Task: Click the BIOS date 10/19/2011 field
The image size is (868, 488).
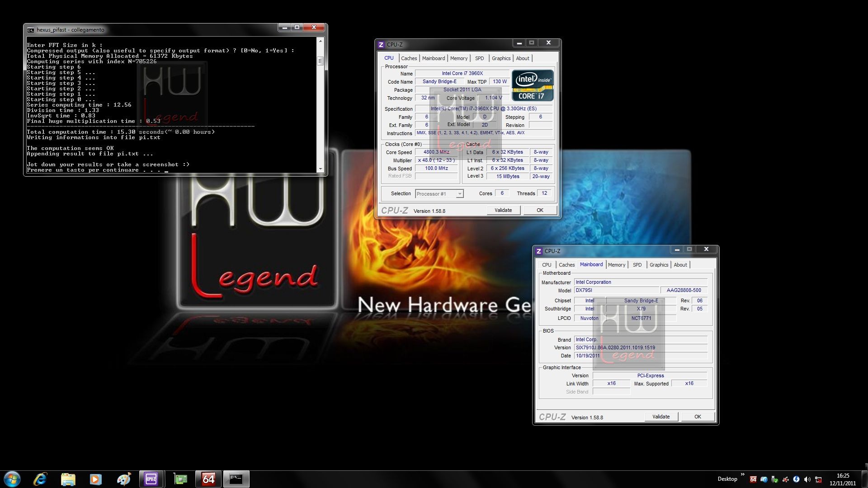Action: [641, 356]
